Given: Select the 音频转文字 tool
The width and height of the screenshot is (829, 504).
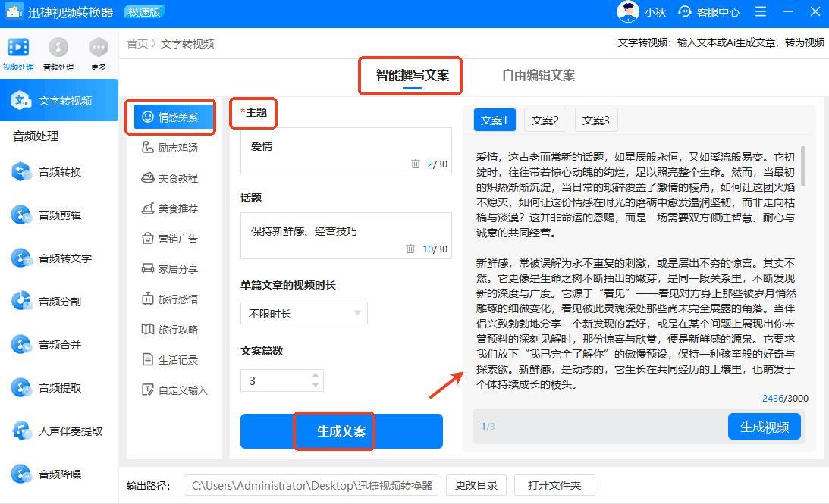Looking at the screenshot, I should pos(64,258).
